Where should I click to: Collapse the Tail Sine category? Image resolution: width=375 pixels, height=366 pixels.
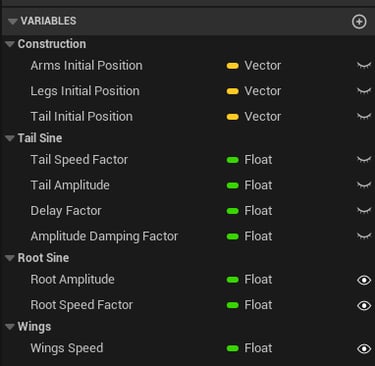click(x=10, y=138)
